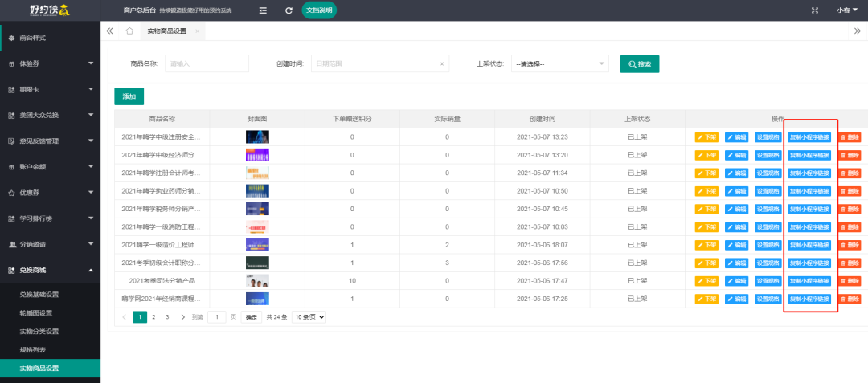The width and height of the screenshot is (868, 383).
Task: Click cover thumbnail of 2021考季司法分销产品
Action: [x=257, y=281]
